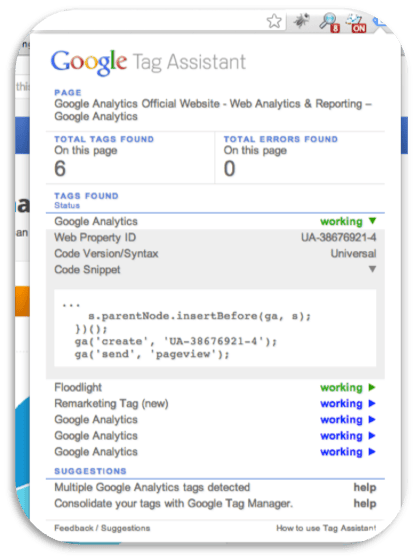Viewport: 416px width, 560px height.
Task: Click the extension icon marked ON
Action: tap(356, 23)
